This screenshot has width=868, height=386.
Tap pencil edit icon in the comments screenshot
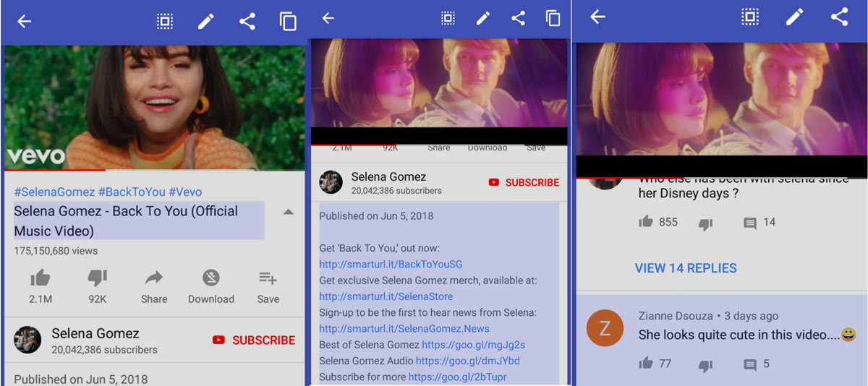(795, 17)
